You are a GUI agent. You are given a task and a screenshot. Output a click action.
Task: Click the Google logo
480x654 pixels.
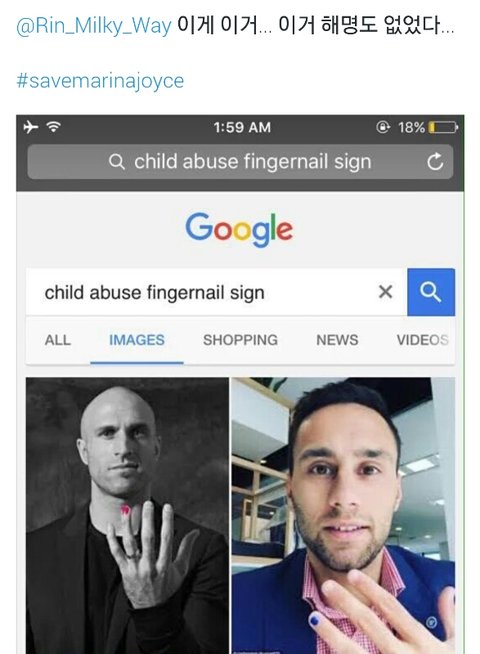click(239, 230)
